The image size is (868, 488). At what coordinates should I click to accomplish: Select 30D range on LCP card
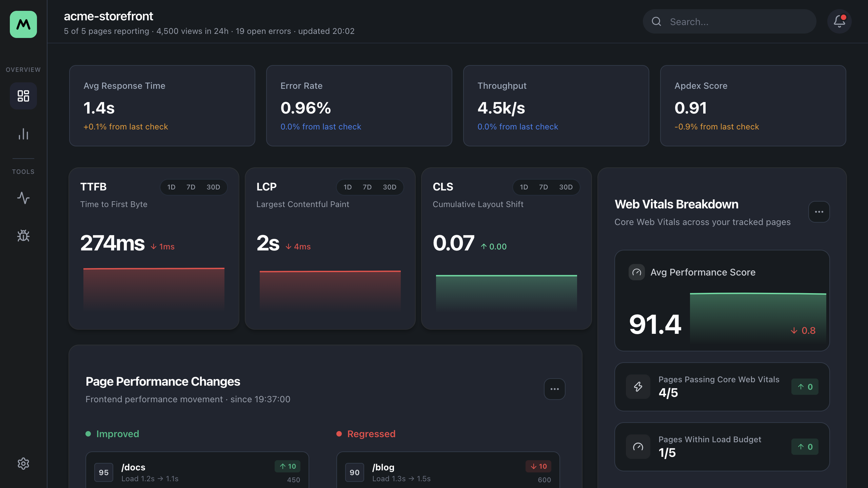[x=390, y=187]
